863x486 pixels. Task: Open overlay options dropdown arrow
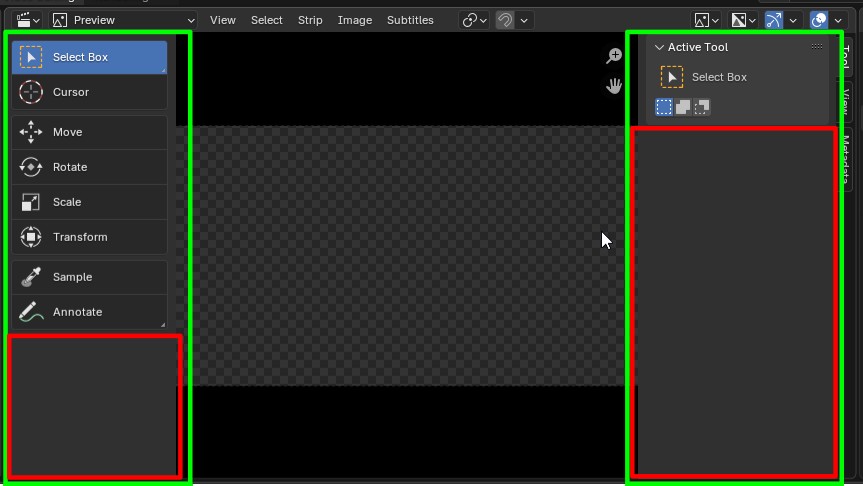click(838, 20)
